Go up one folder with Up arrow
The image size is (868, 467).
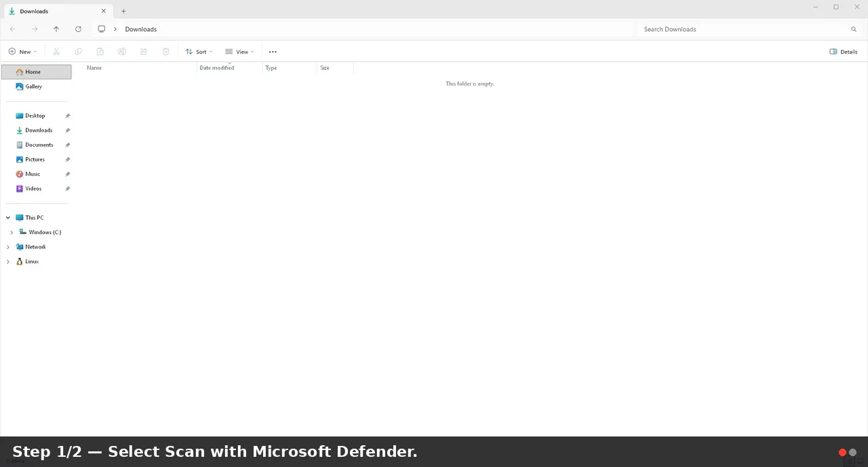[x=56, y=29]
